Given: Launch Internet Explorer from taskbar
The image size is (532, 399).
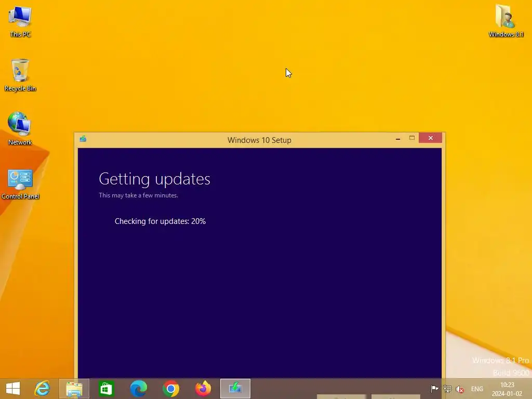Looking at the screenshot, I should coord(42,389).
